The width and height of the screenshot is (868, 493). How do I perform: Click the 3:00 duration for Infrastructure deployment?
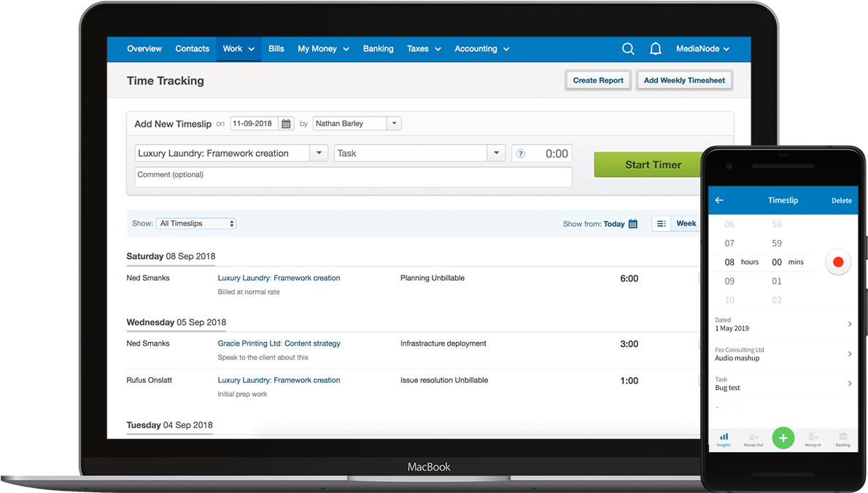[629, 343]
